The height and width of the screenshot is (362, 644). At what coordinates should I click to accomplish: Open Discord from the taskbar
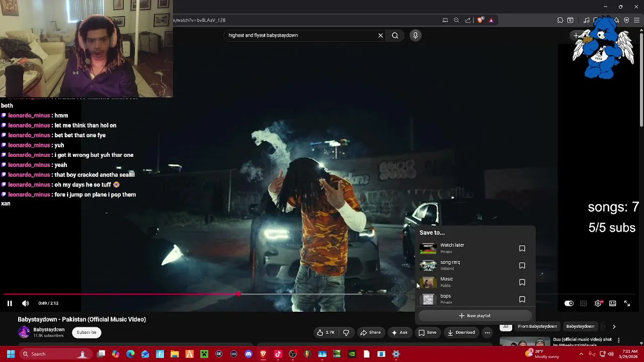(248, 354)
